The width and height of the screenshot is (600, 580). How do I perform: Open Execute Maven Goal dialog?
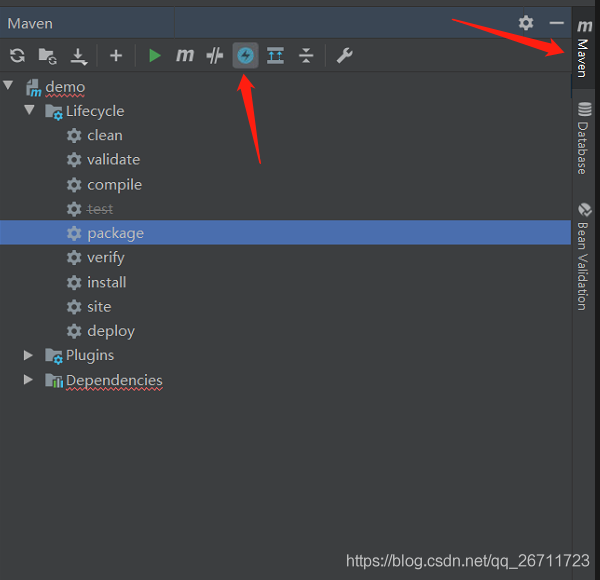tap(185, 55)
